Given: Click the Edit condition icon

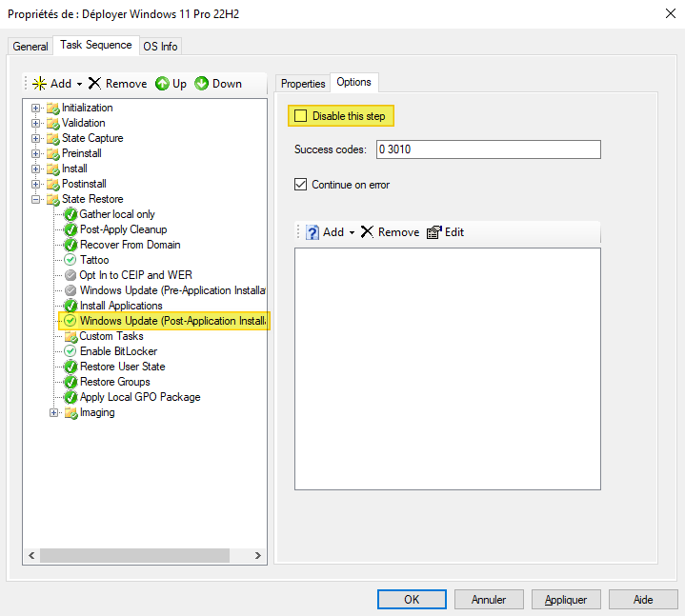Looking at the screenshot, I should click(433, 232).
